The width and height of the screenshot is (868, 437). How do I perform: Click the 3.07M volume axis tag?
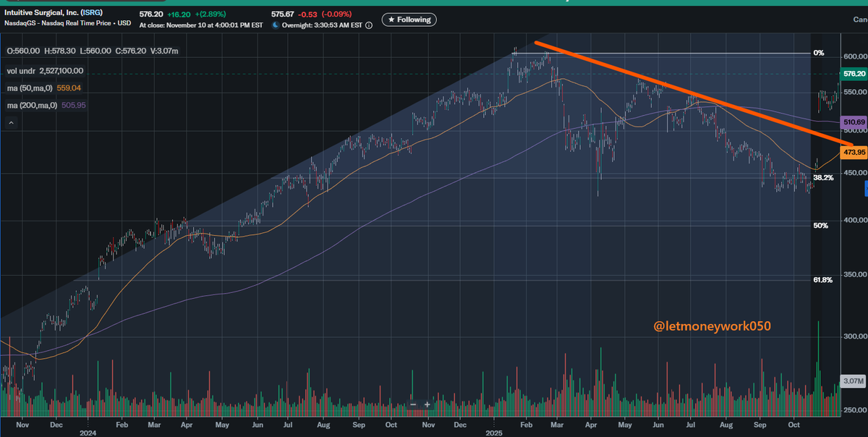854,381
